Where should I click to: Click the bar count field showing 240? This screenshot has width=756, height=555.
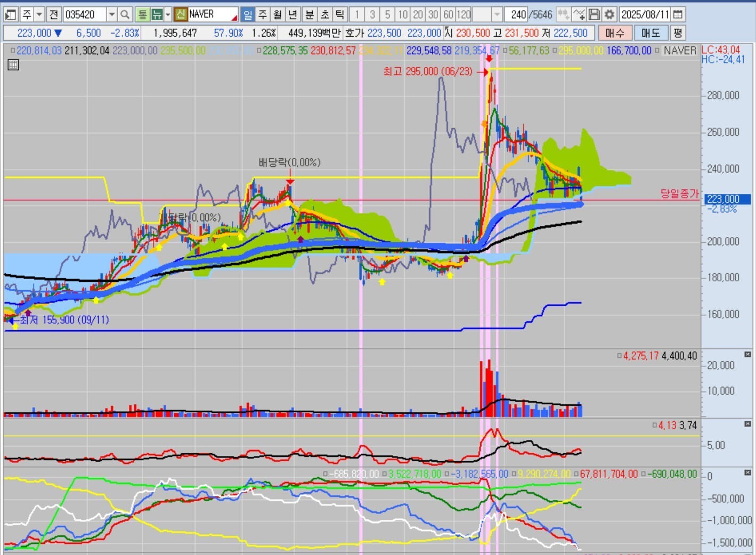pyautogui.click(x=515, y=14)
